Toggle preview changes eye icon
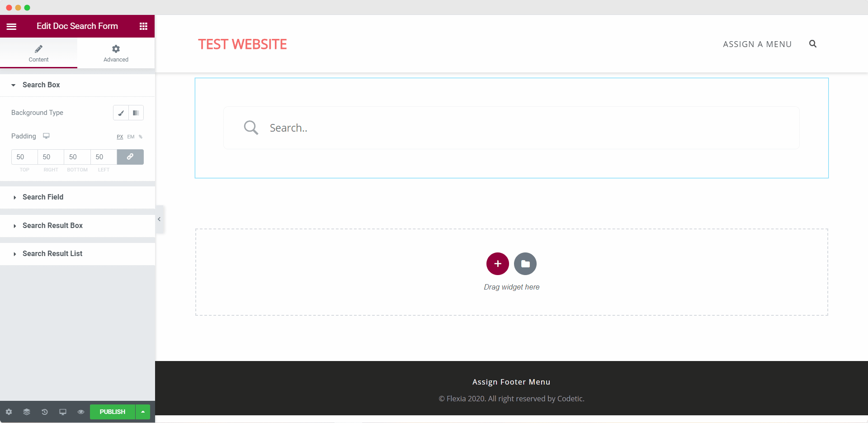Viewport: 868px width, 423px height. click(x=81, y=412)
